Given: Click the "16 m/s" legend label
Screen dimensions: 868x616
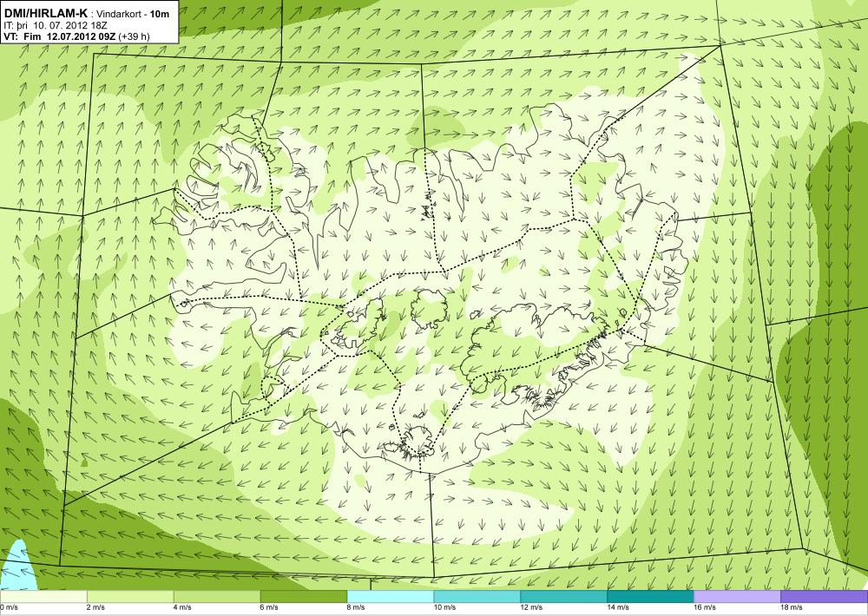Looking at the screenshot, I should pos(705,607).
